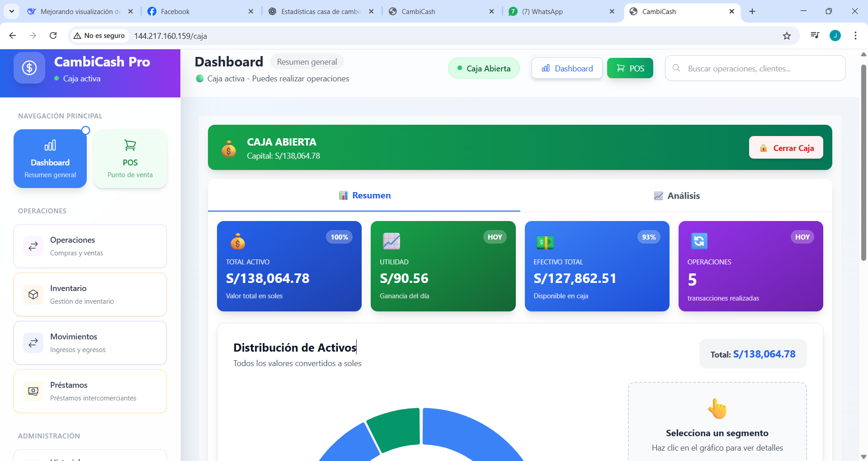Image resolution: width=868 pixels, height=461 pixels.
Task: Click the Caja Abierta status indicator
Action: (x=484, y=68)
